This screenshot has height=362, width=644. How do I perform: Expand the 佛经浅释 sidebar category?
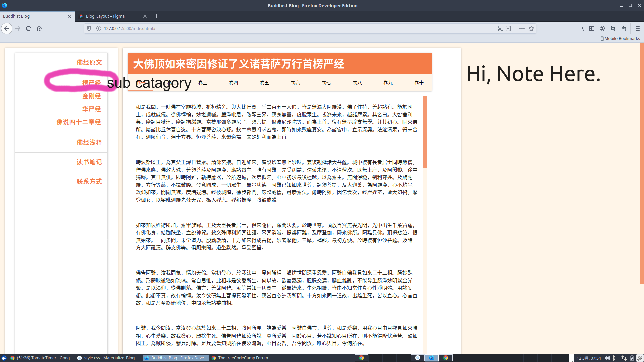point(89,142)
